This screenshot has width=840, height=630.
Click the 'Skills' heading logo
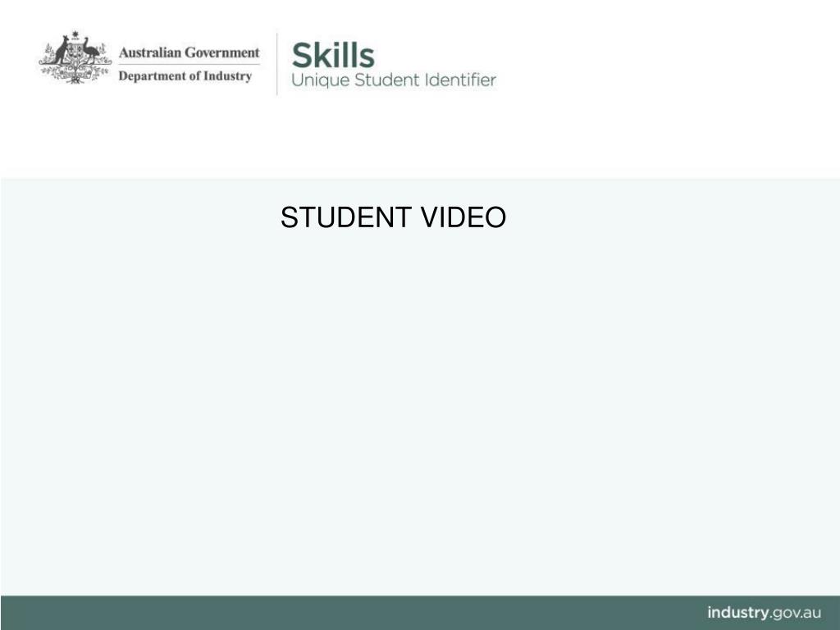click(x=333, y=56)
